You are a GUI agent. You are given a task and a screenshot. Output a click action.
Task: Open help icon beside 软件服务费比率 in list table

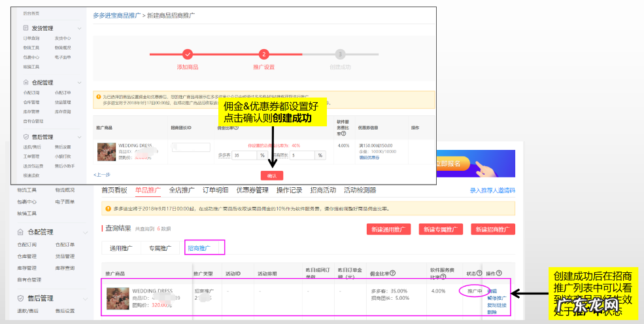coord(445,277)
